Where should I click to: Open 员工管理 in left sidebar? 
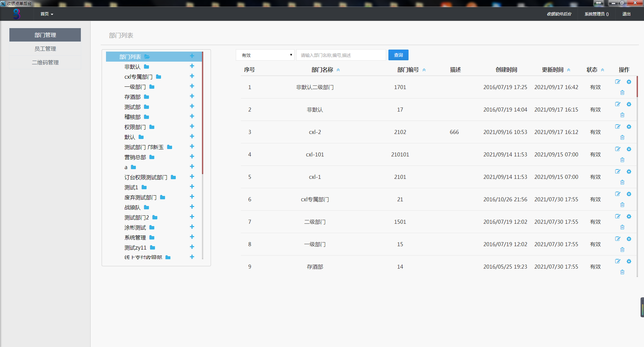45,49
